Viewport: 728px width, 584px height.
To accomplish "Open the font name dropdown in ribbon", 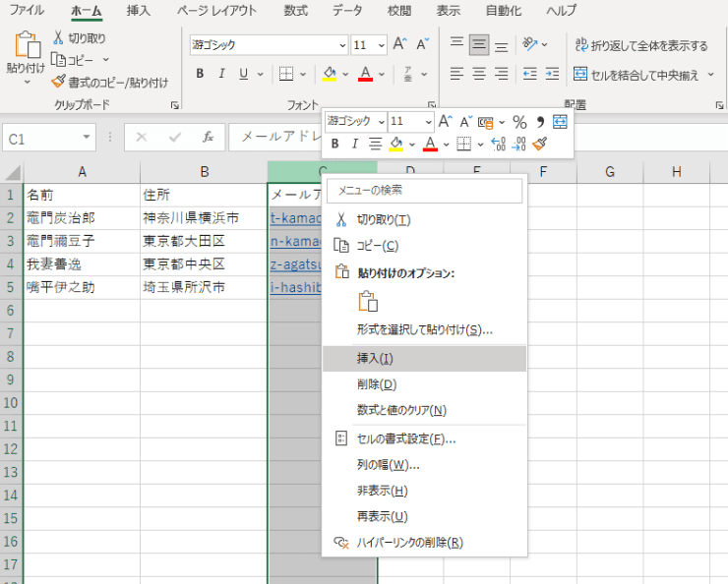I will pos(342,45).
